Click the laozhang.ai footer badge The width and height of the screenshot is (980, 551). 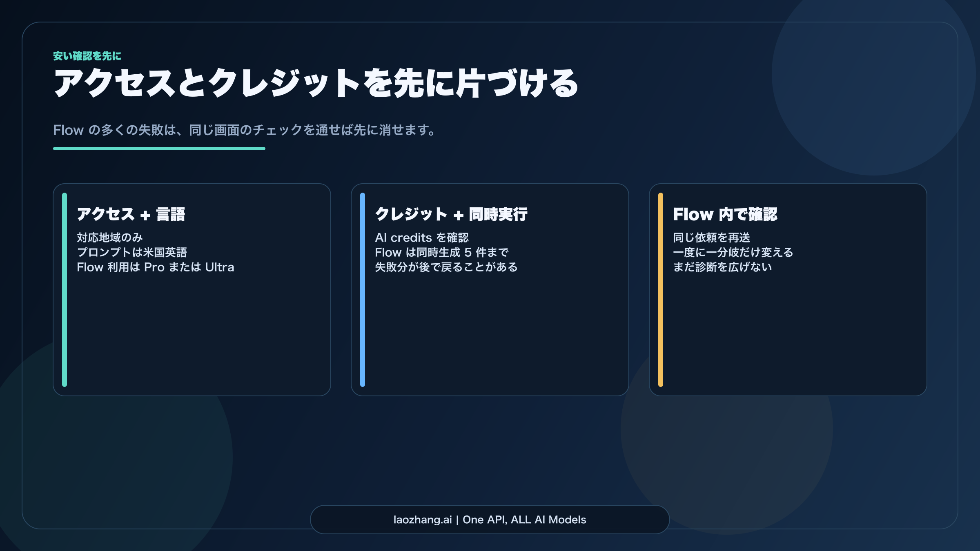tap(490, 520)
